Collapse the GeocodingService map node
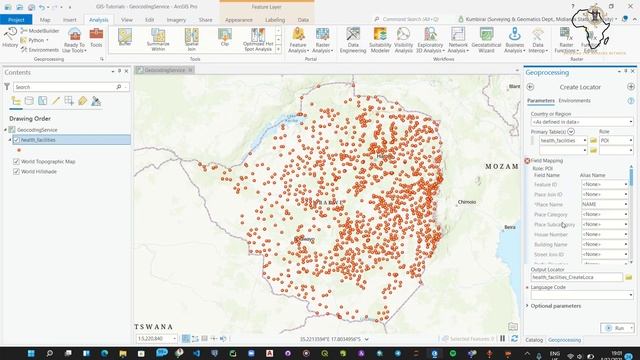Image resolution: width=640 pixels, height=360 pixels. pyautogui.click(x=6, y=130)
